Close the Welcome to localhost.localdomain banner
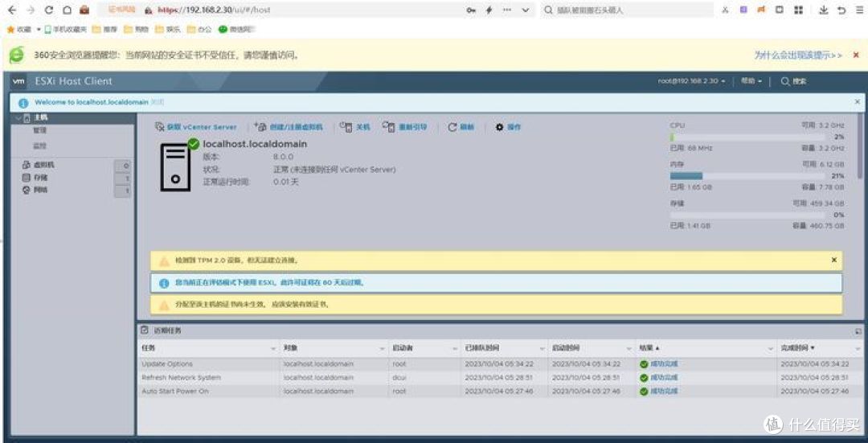This screenshot has width=868, height=443. point(857,102)
